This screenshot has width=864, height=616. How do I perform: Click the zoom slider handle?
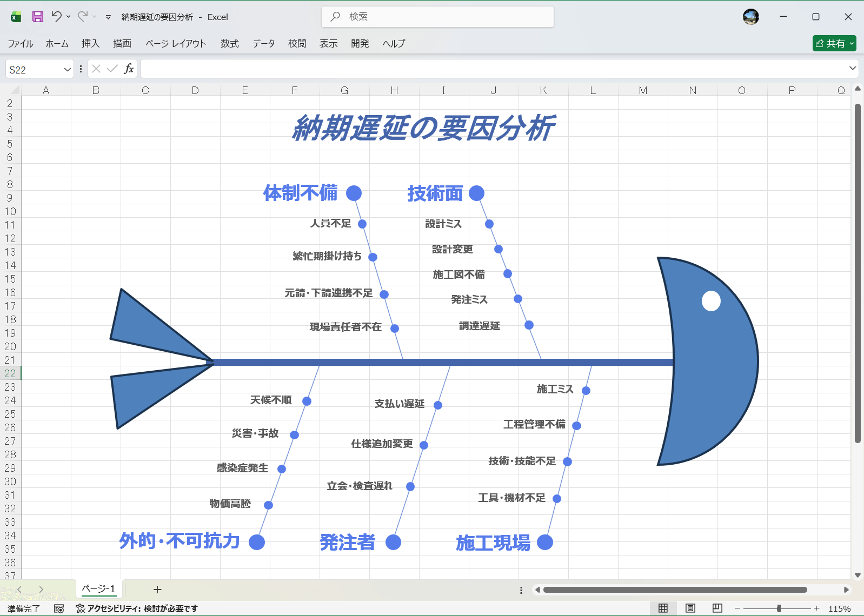(779, 609)
